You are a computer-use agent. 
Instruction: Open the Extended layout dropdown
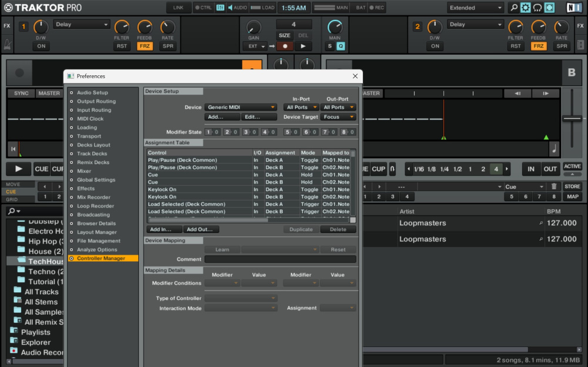475,8
